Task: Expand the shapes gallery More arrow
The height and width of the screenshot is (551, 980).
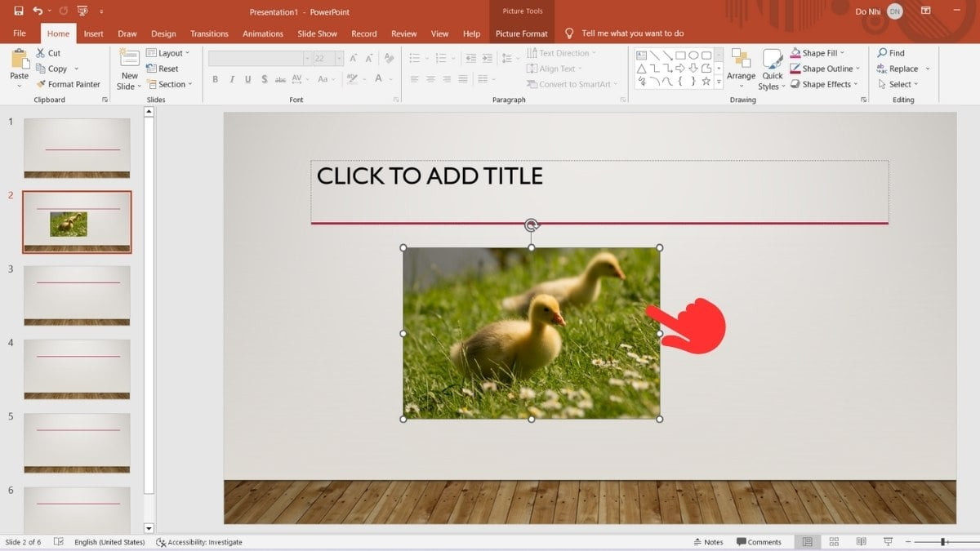Action: (719, 82)
